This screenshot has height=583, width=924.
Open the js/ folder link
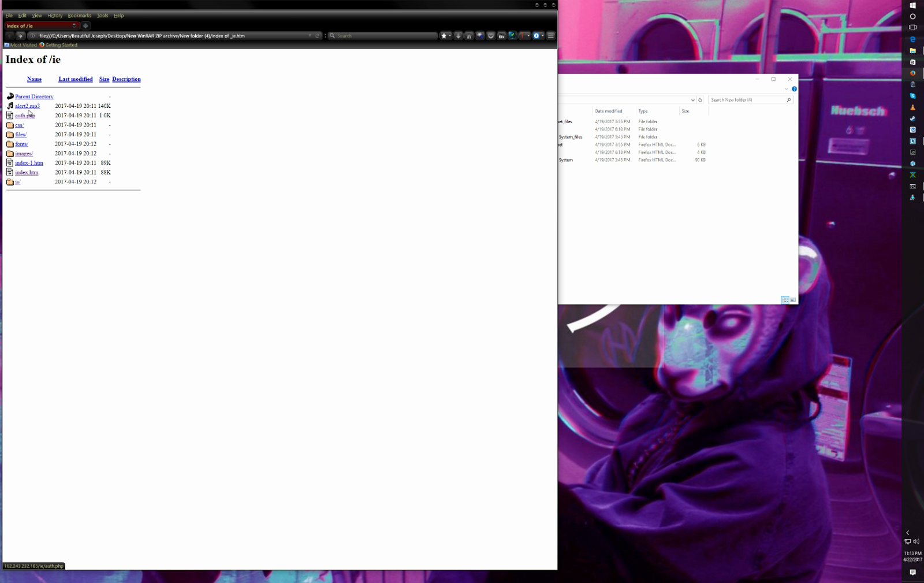click(x=18, y=182)
